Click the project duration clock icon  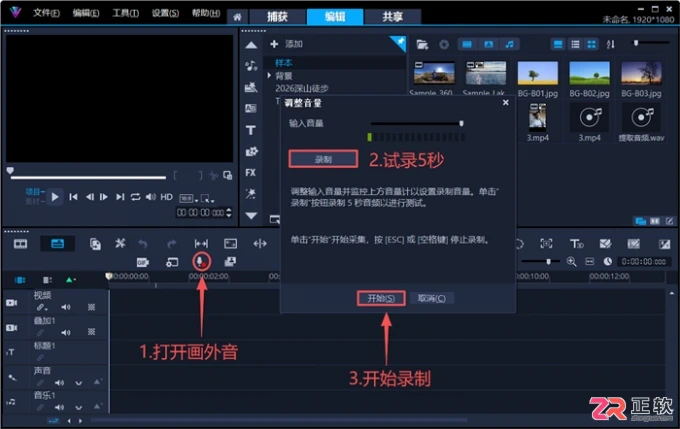608,262
